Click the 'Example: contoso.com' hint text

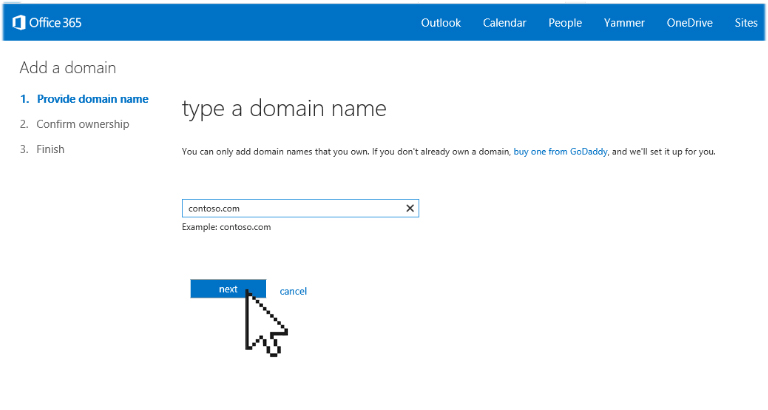pyautogui.click(x=226, y=227)
